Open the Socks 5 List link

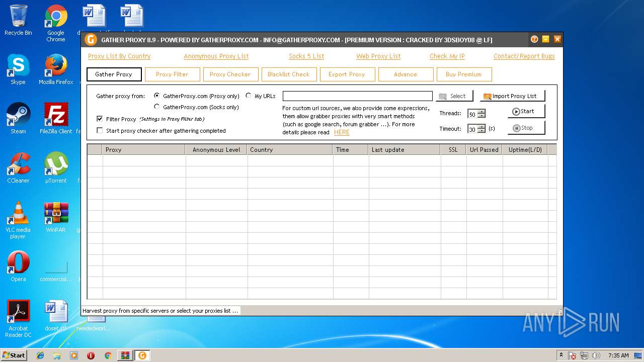point(306,56)
